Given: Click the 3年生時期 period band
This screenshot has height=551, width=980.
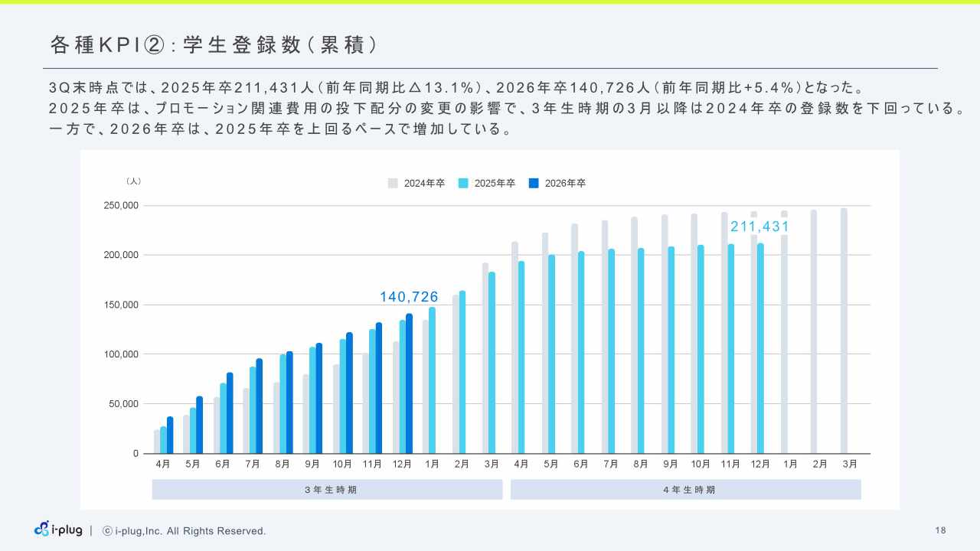Looking at the screenshot, I should [x=327, y=490].
